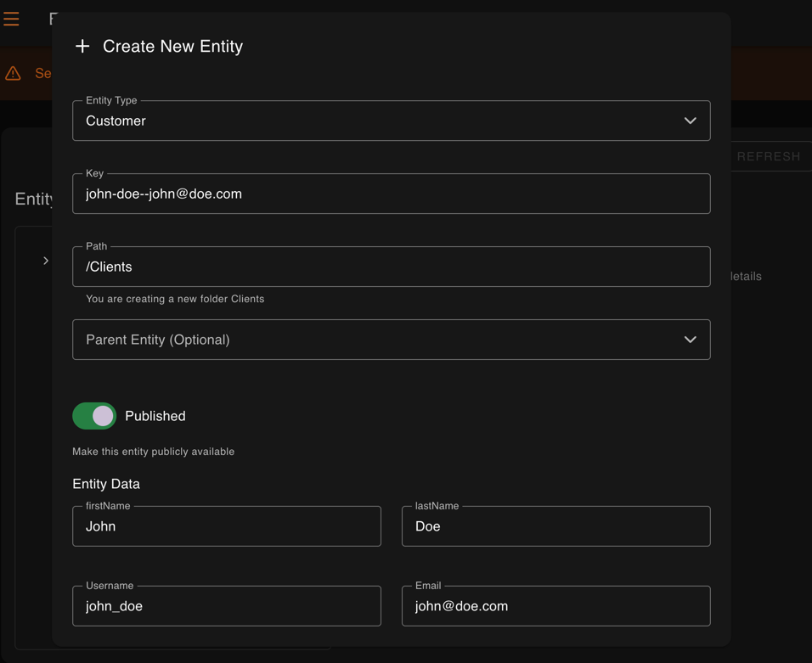Click the REFRESH button

770,156
